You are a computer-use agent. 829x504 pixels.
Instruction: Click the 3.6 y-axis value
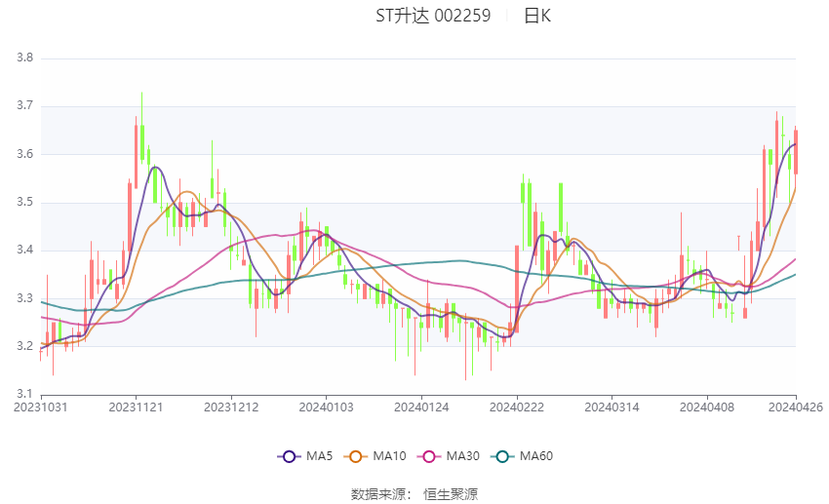pos(24,154)
